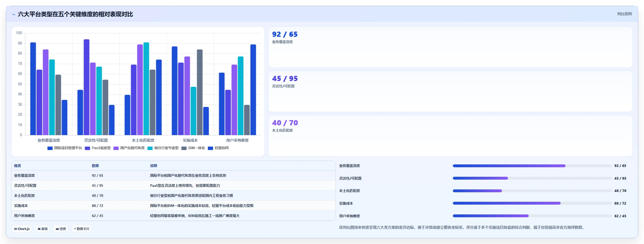Click the 用户采纳难度 progress bar
The image size is (644, 244).
[532, 216]
